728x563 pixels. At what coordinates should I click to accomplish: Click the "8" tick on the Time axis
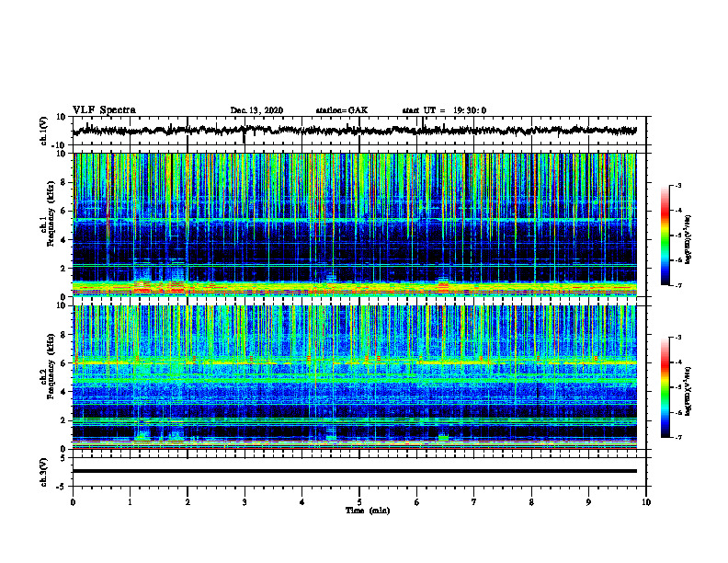coord(531,502)
